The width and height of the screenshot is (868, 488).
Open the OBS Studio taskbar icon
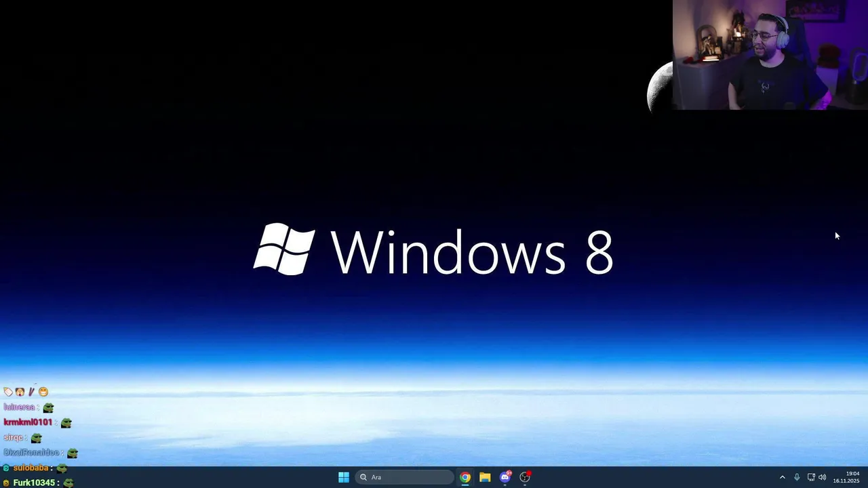[525, 477]
